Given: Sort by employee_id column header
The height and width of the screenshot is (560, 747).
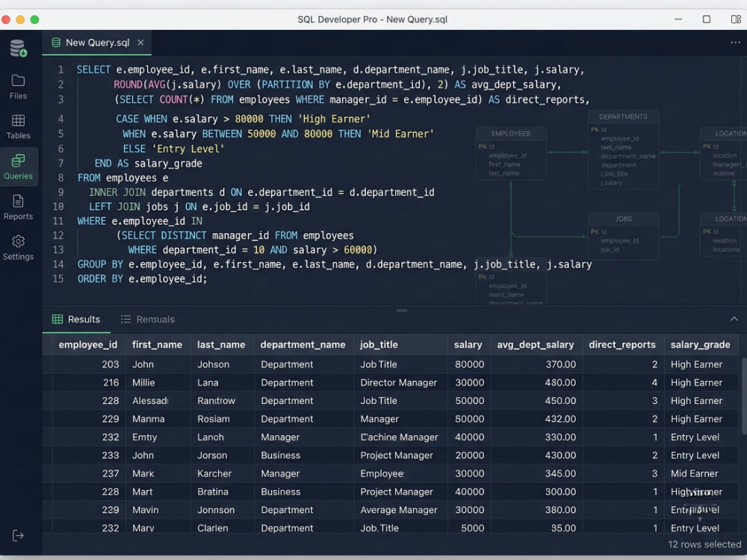Looking at the screenshot, I should pos(87,344).
